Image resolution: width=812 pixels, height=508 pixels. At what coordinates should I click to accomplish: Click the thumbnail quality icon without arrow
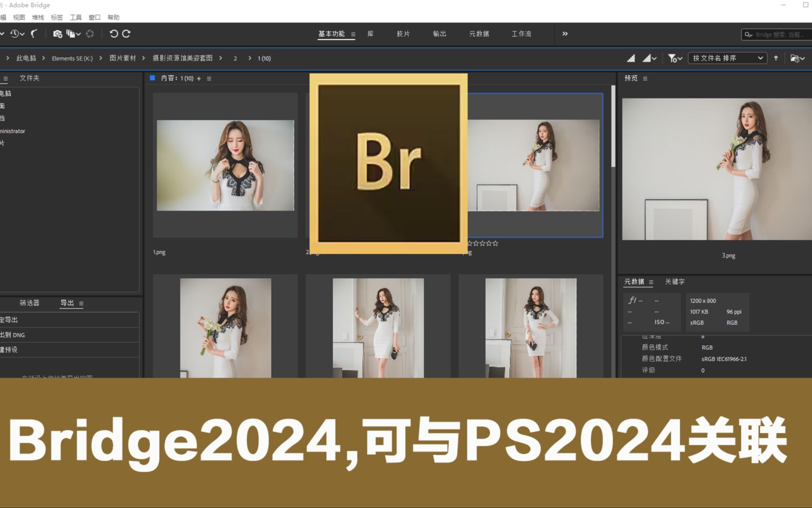pos(631,58)
